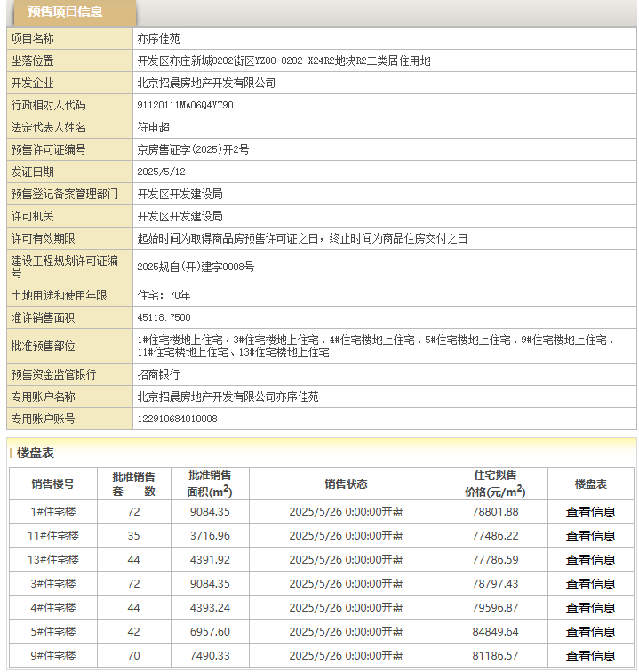Click 查看信息 in the 3#住宅楼 row
The width and height of the screenshot is (639, 672).
point(590,584)
